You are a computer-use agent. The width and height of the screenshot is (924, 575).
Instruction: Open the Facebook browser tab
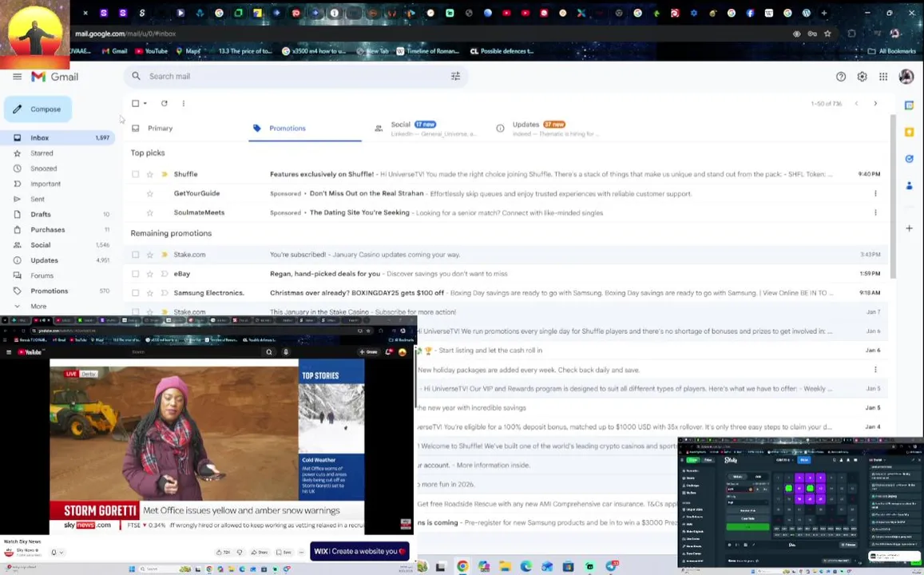(750, 13)
